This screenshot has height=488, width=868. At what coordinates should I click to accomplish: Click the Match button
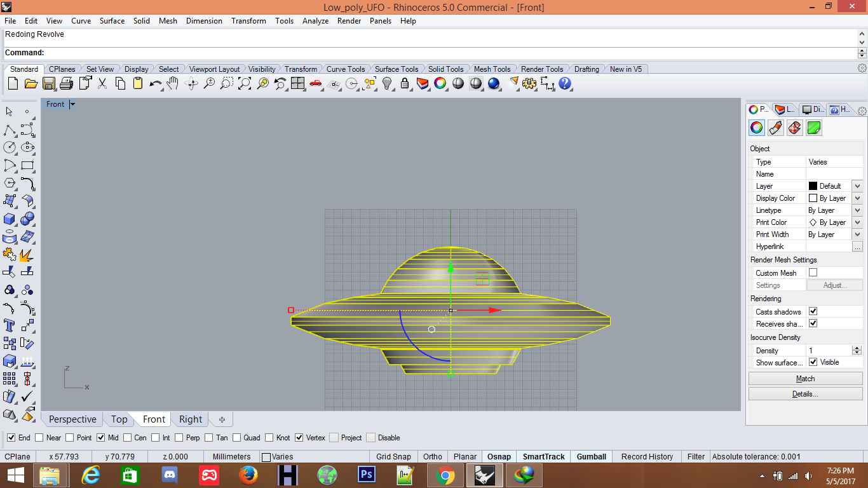pyautogui.click(x=805, y=379)
